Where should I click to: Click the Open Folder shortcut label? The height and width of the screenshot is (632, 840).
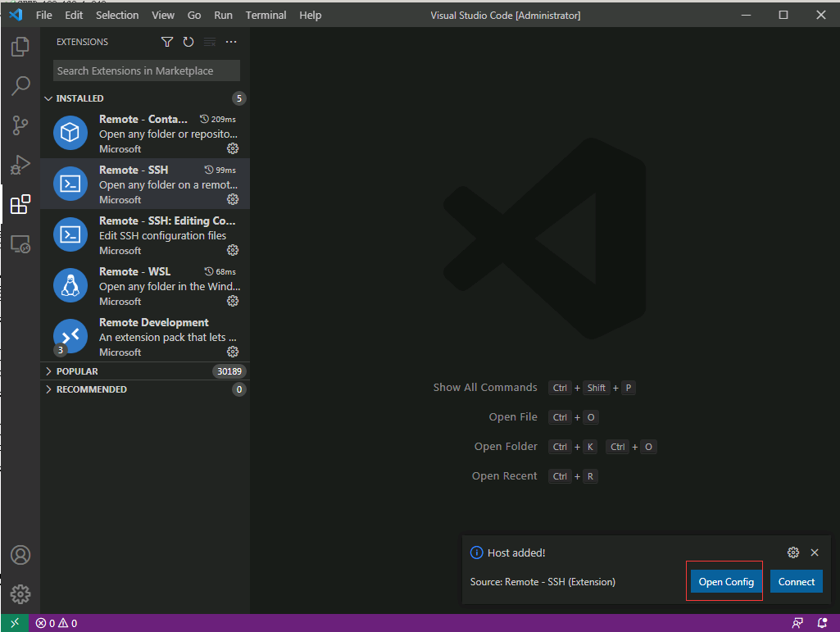tap(505, 447)
